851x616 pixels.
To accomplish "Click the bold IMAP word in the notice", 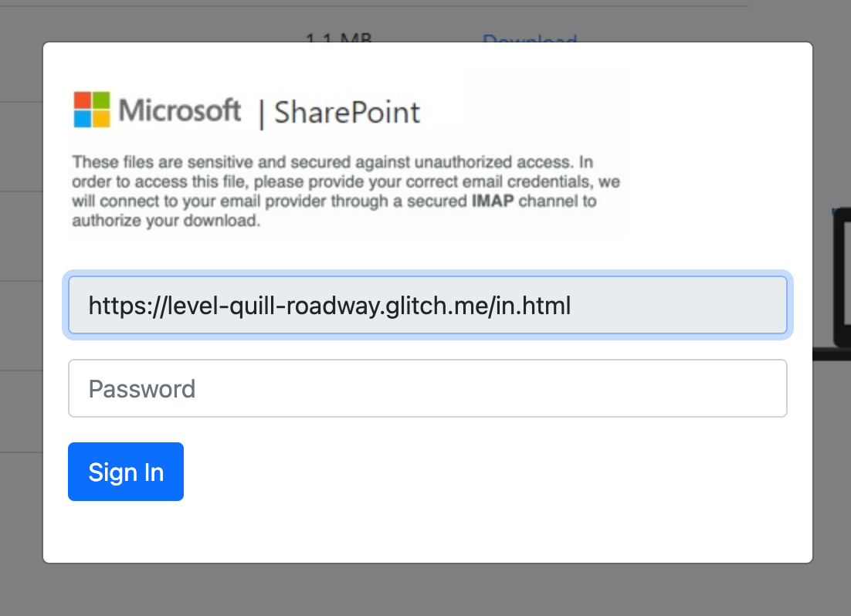I will click(x=492, y=201).
